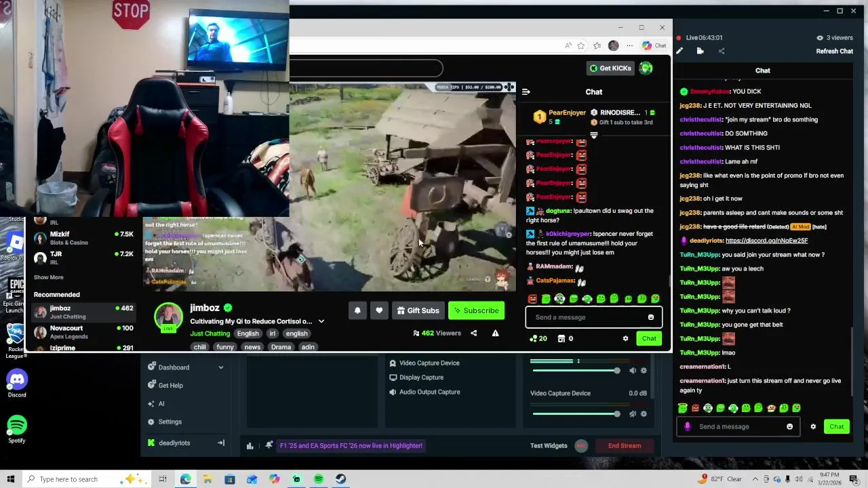Open chat settings gear in Kick chat

625,338
